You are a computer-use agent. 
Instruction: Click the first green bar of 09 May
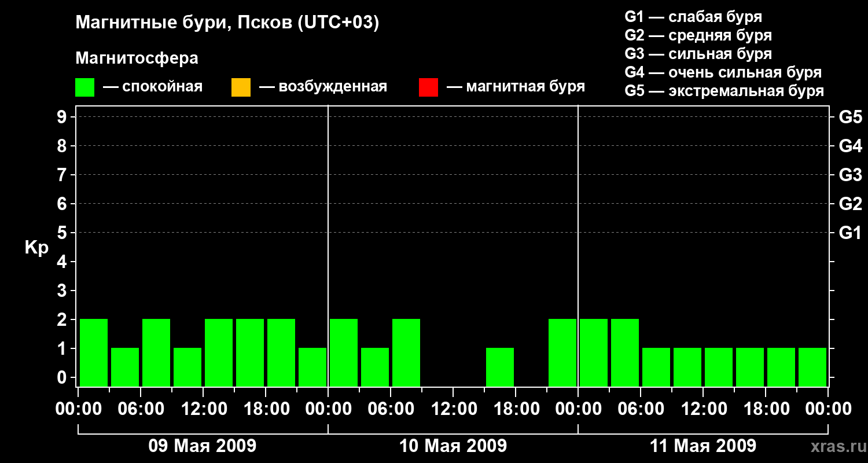pyautogui.click(x=94, y=352)
